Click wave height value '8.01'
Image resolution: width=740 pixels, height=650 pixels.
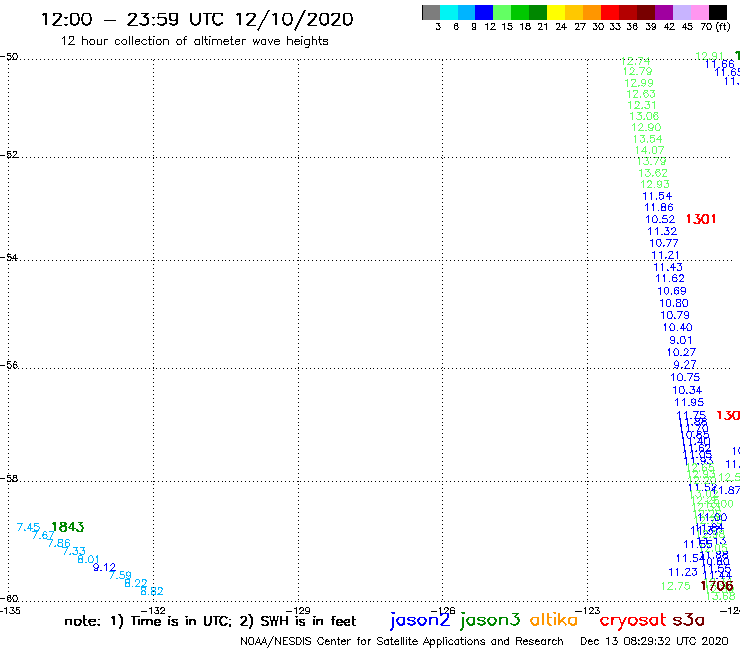88,559
